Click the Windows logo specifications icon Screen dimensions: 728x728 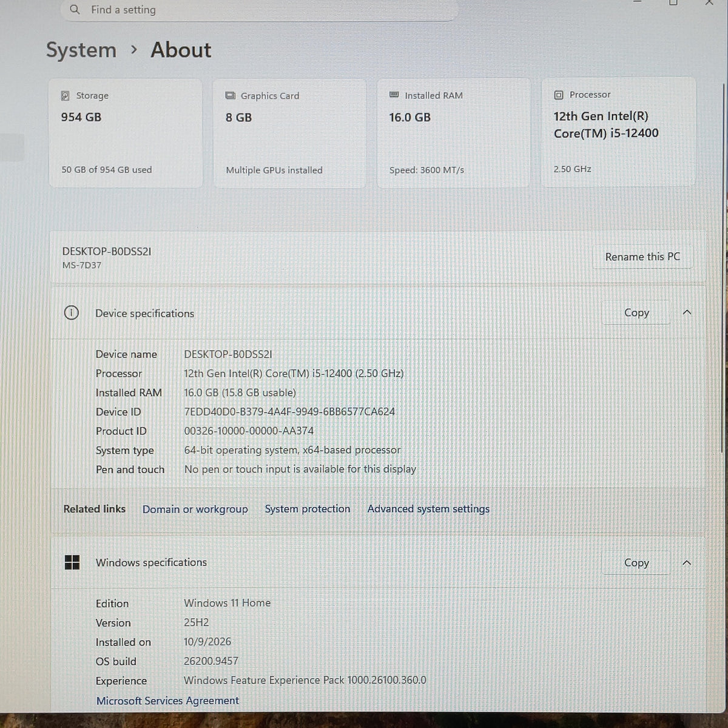(72, 562)
